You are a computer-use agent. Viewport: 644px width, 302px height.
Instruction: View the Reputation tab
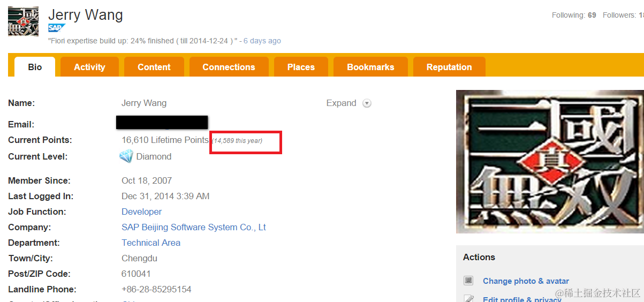449,67
